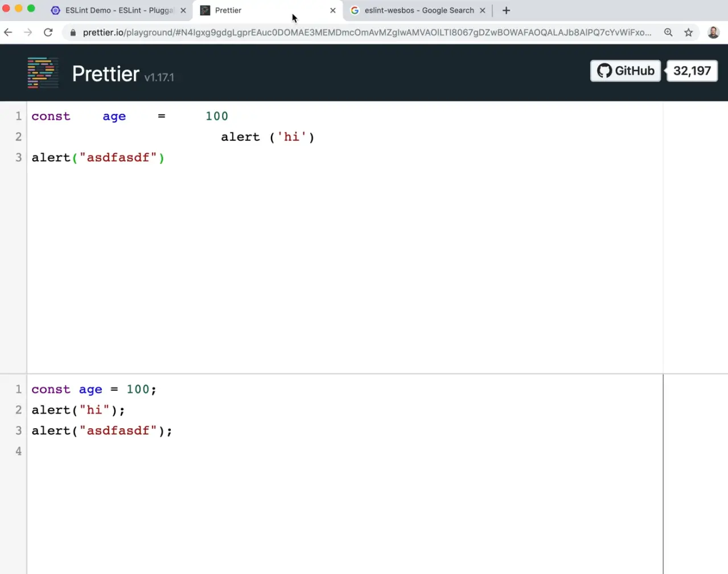Viewport: 728px width, 574px height.
Task: Click input editor line alert("asdfasdf")
Action: click(98, 158)
